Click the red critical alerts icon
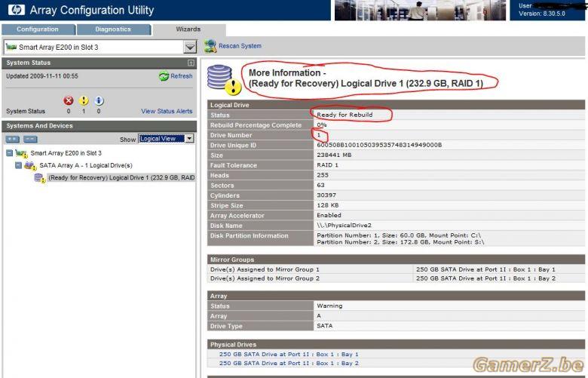588x378 pixels. pos(69,100)
